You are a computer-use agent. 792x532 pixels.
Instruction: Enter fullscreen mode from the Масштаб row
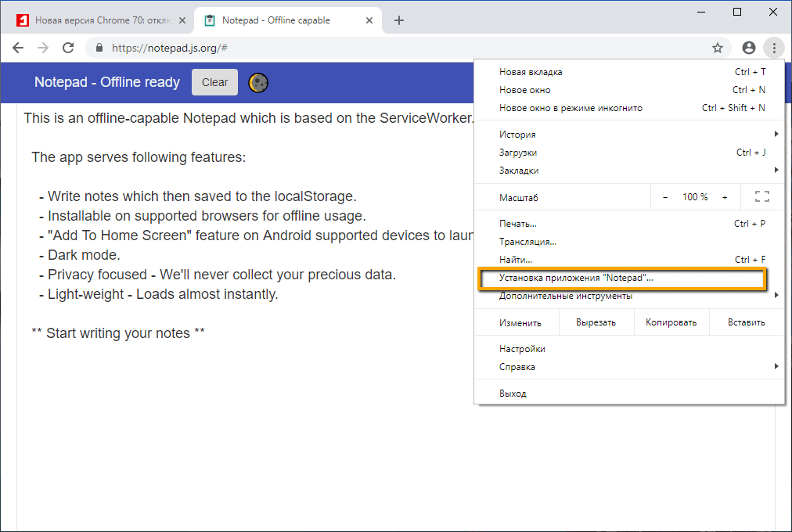[762, 197]
